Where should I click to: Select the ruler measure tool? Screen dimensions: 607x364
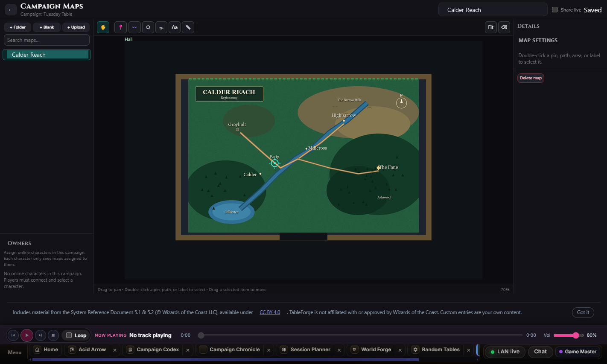click(x=188, y=27)
